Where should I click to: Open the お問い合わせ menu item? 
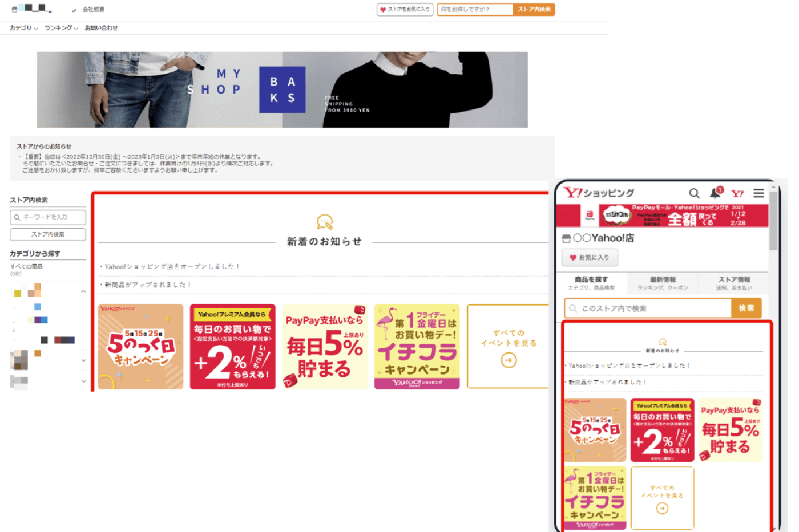(x=101, y=27)
